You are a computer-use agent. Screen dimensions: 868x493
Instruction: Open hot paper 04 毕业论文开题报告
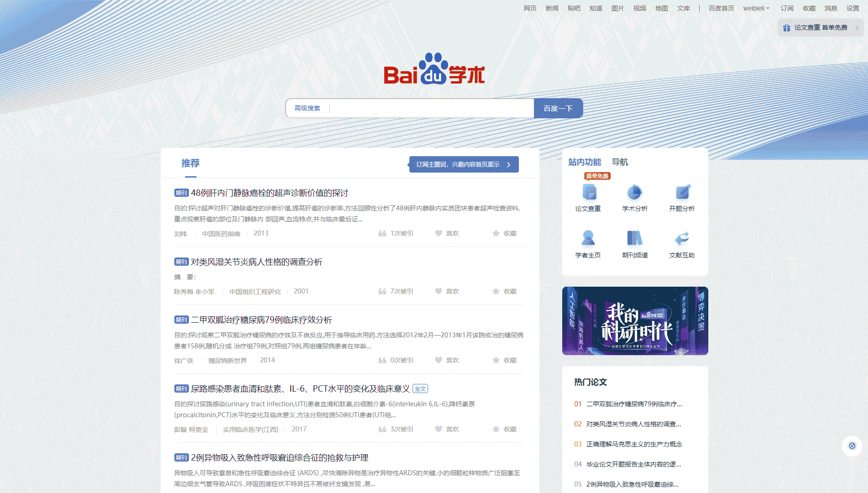coord(633,464)
